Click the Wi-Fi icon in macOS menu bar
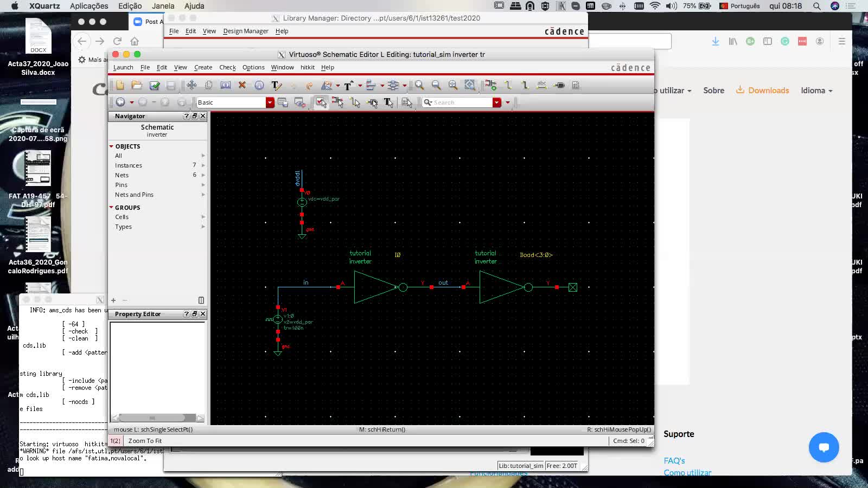The width and height of the screenshot is (868, 488). tap(655, 6)
